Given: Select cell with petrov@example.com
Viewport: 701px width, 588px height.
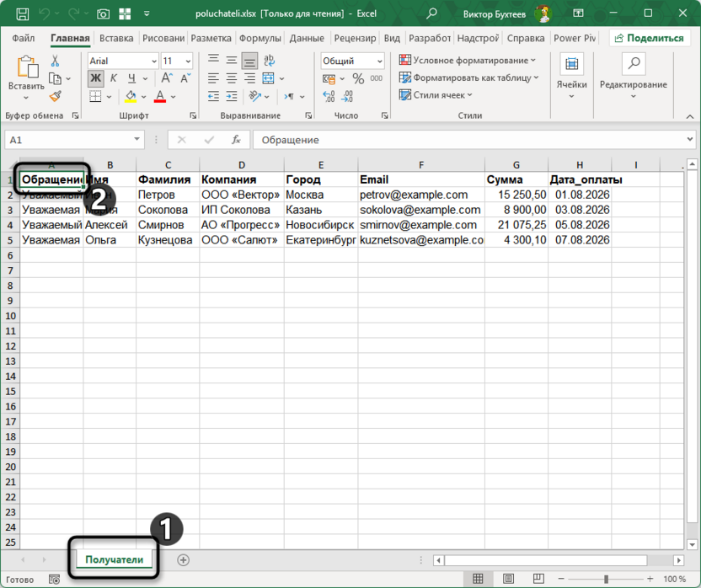Looking at the screenshot, I should pyautogui.click(x=421, y=195).
